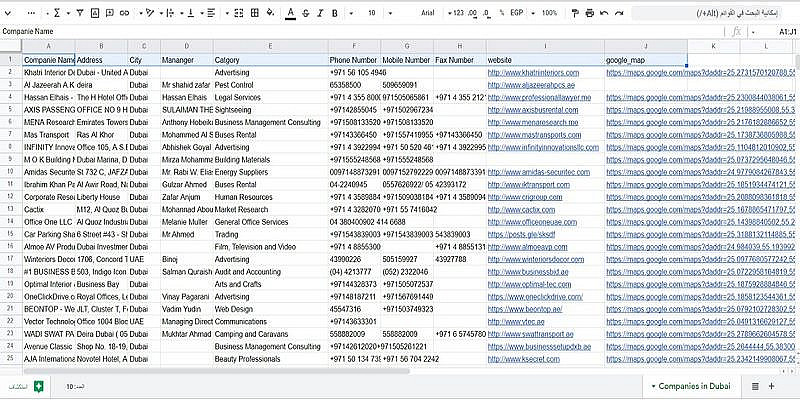Open the www.beontop.ae link
The image size is (800, 400).
524,309
